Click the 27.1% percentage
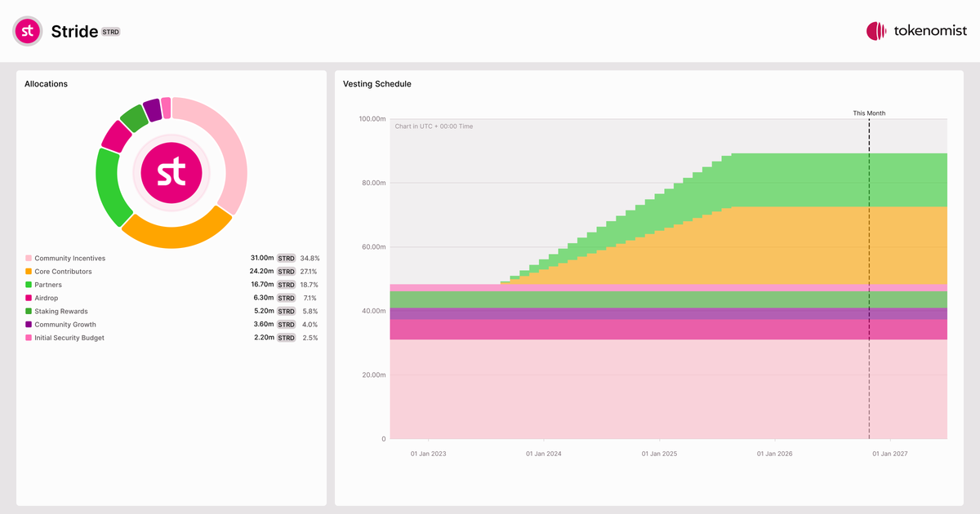 (310, 271)
